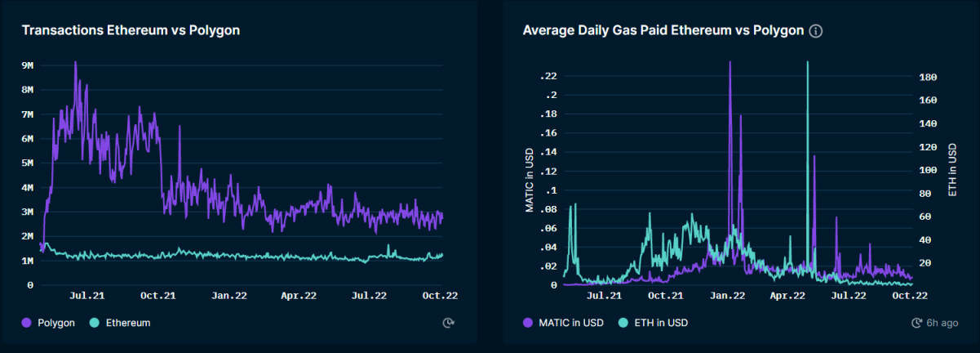
Task: Click the Average Daily Gas Paid chart title
Action: [x=663, y=31]
